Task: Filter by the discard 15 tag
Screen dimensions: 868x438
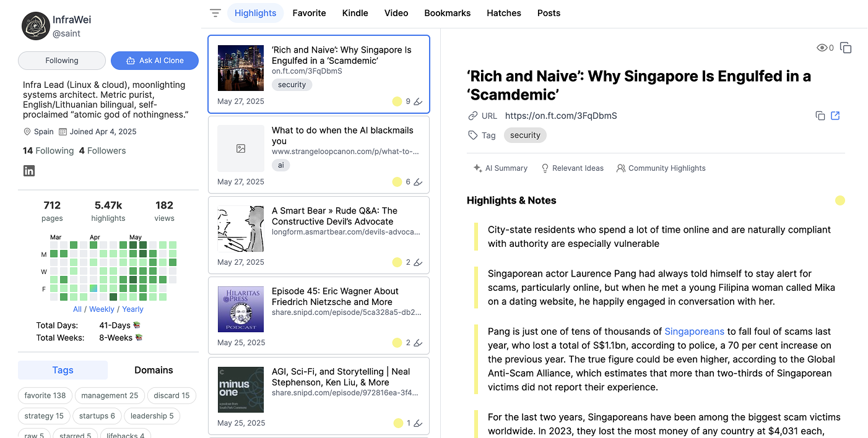Action: [x=171, y=396]
